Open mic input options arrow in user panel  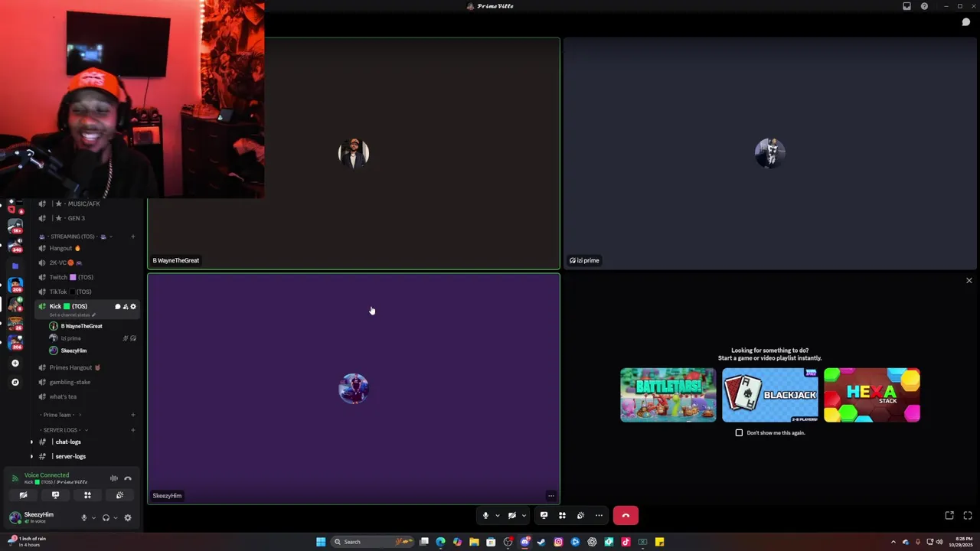(94, 517)
